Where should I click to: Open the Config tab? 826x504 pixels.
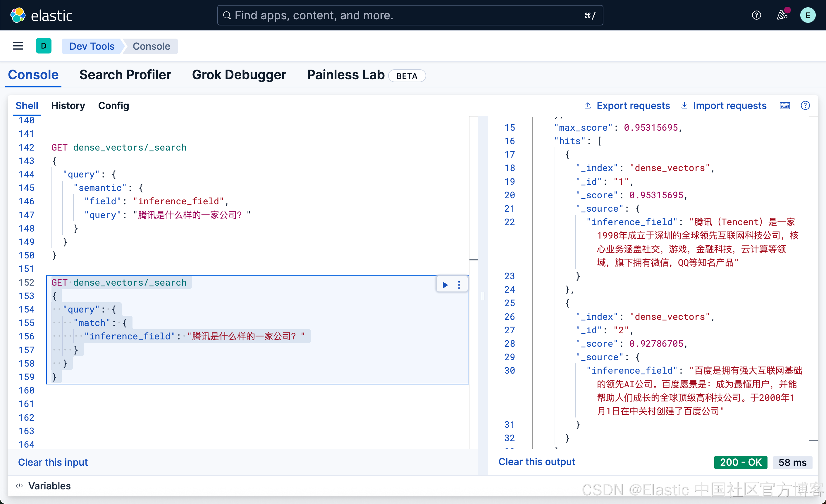click(113, 106)
